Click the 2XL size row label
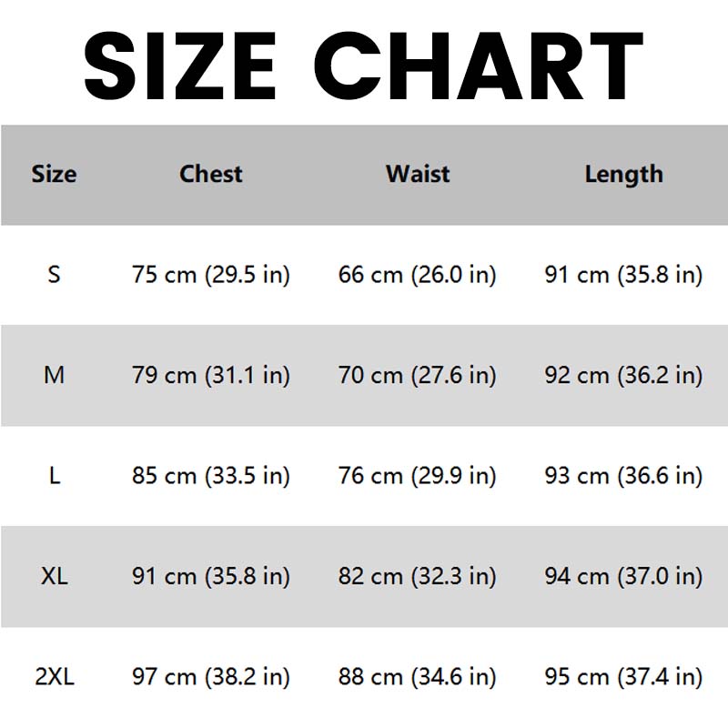The image size is (728, 728). pos(54,676)
